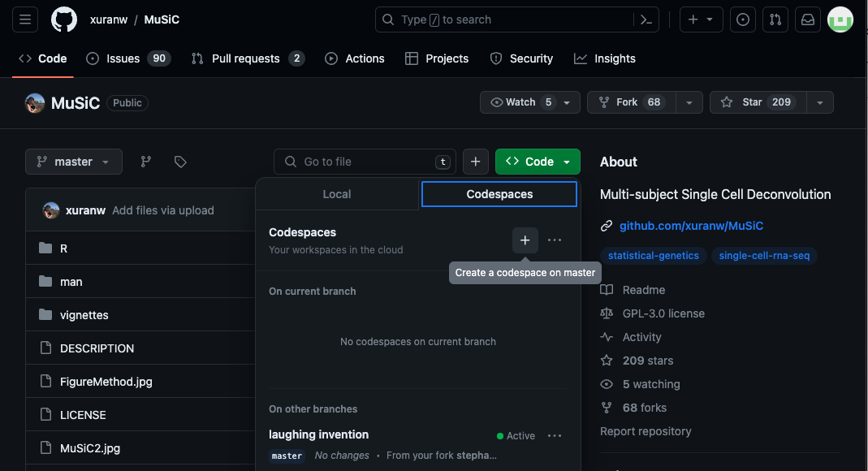Switch to the Issues tab
Image resolution: width=868 pixels, height=471 pixels.
coord(128,58)
